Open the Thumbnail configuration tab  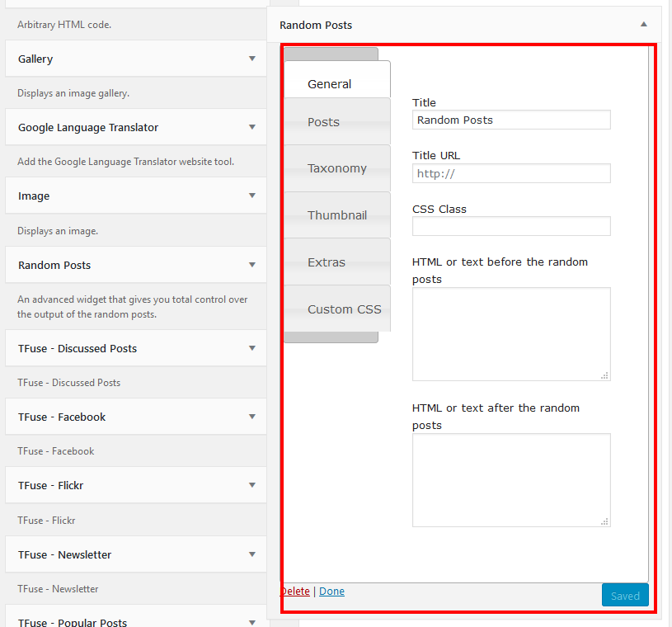coord(337,215)
